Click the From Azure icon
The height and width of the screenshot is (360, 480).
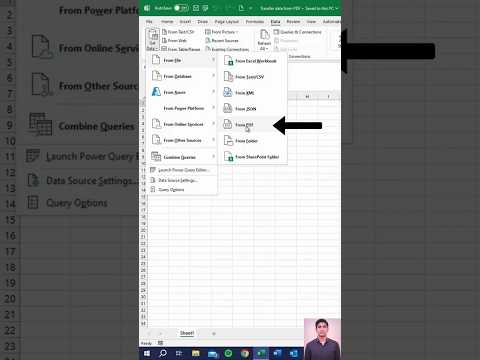tap(156, 92)
